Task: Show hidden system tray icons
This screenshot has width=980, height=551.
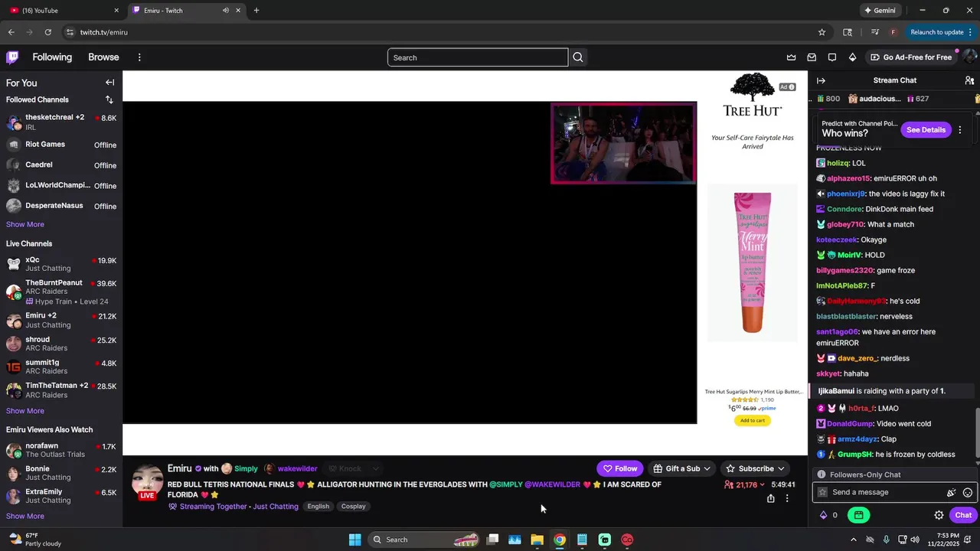Action: click(853, 540)
